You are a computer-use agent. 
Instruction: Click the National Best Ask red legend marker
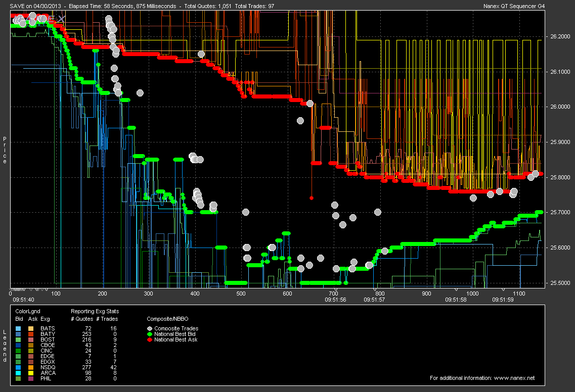pos(150,339)
